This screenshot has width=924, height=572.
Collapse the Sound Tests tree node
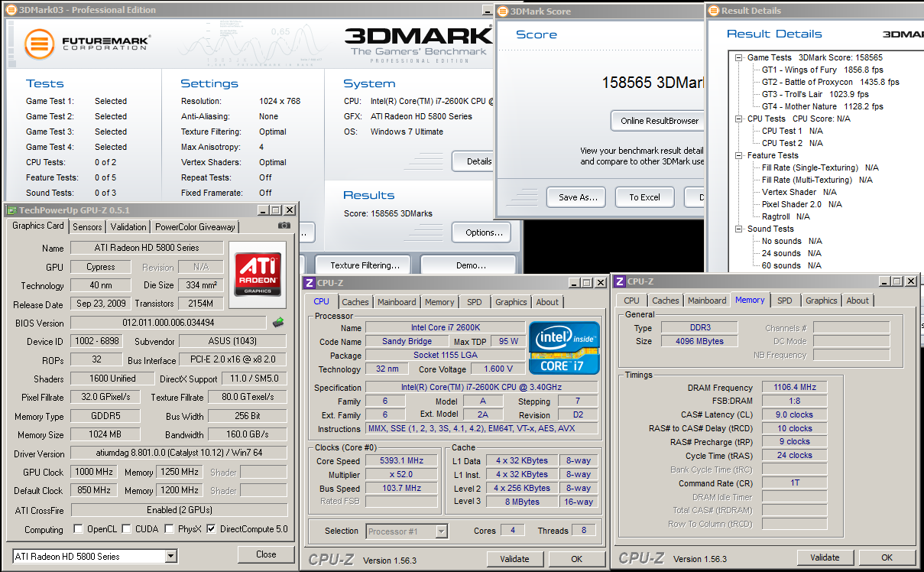[x=739, y=229]
